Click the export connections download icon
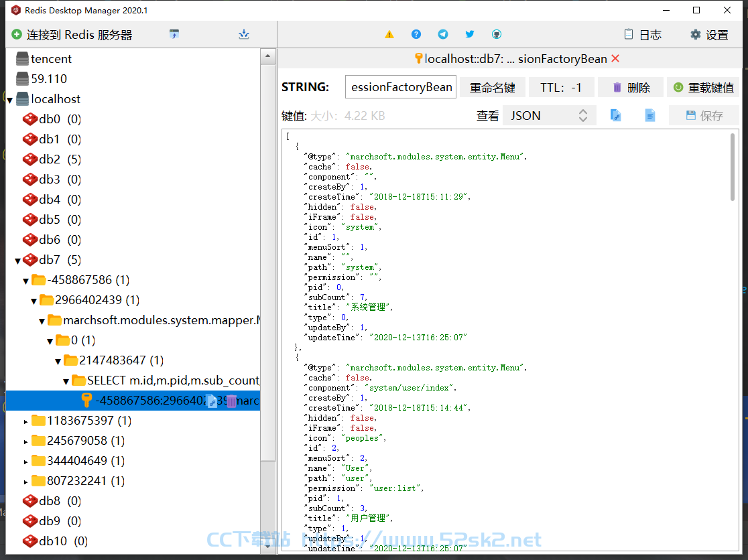Screen dimensions: 748x560 (244, 34)
